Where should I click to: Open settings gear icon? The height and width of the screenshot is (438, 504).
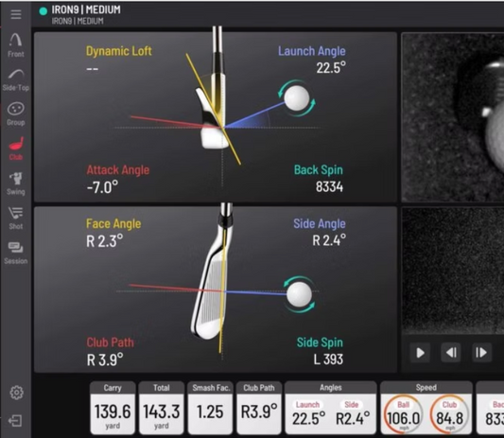[x=16, y=393]
